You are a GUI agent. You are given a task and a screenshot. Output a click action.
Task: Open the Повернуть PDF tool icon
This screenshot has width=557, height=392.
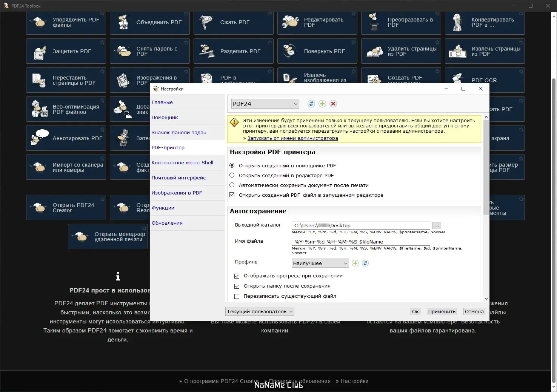(290, 51)
